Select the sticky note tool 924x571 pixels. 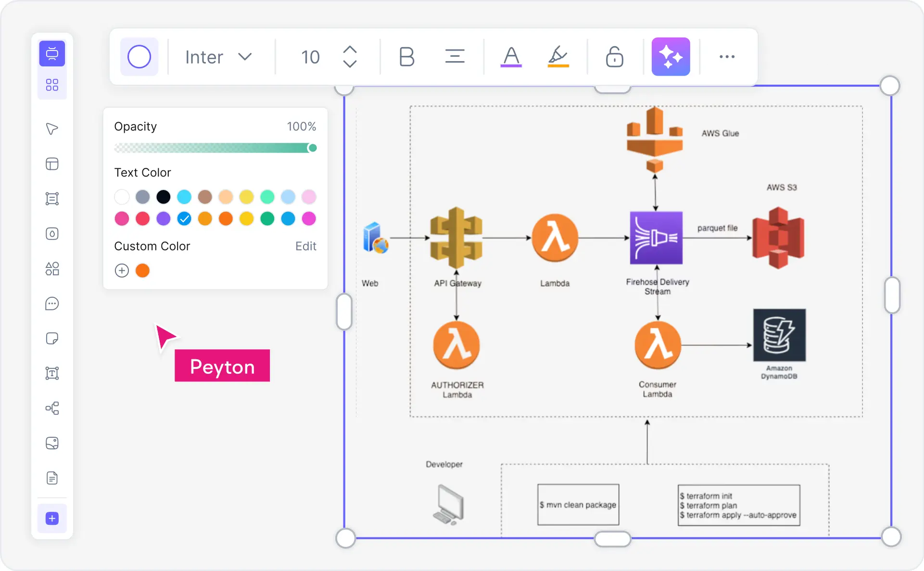52,339
